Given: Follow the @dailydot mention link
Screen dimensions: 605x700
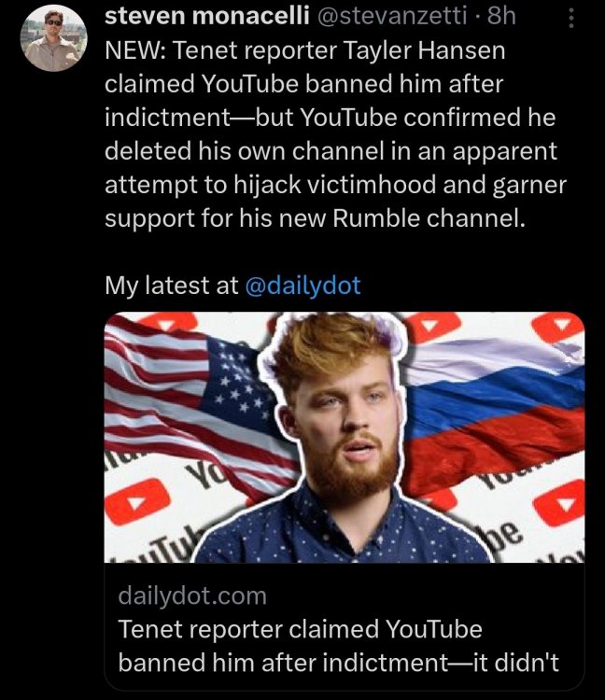Looking at the screenshot, I should tap(302, 287).
